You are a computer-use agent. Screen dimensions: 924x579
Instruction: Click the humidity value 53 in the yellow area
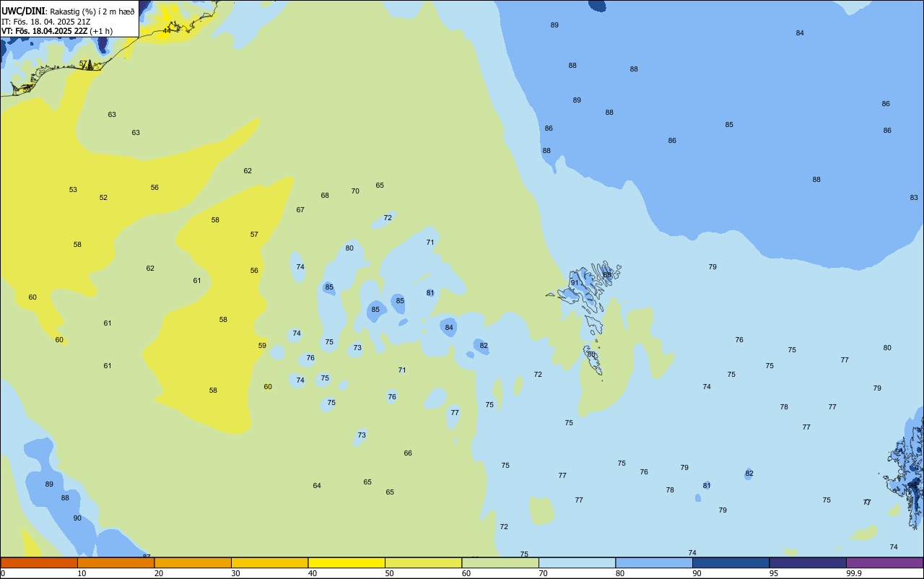(73, 190)
